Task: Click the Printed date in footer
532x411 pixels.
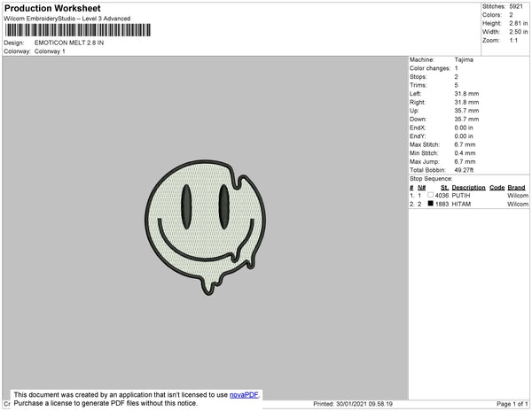Action: [353, 404]
